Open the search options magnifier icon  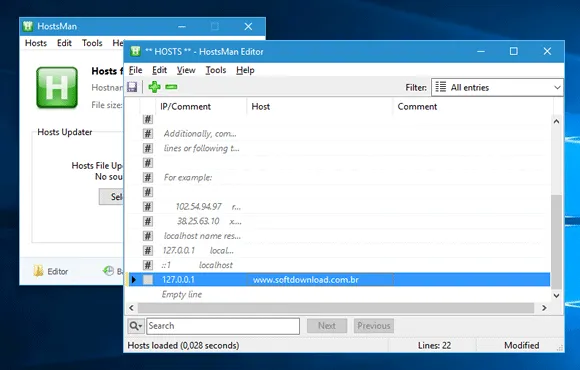tap(135, 326)
